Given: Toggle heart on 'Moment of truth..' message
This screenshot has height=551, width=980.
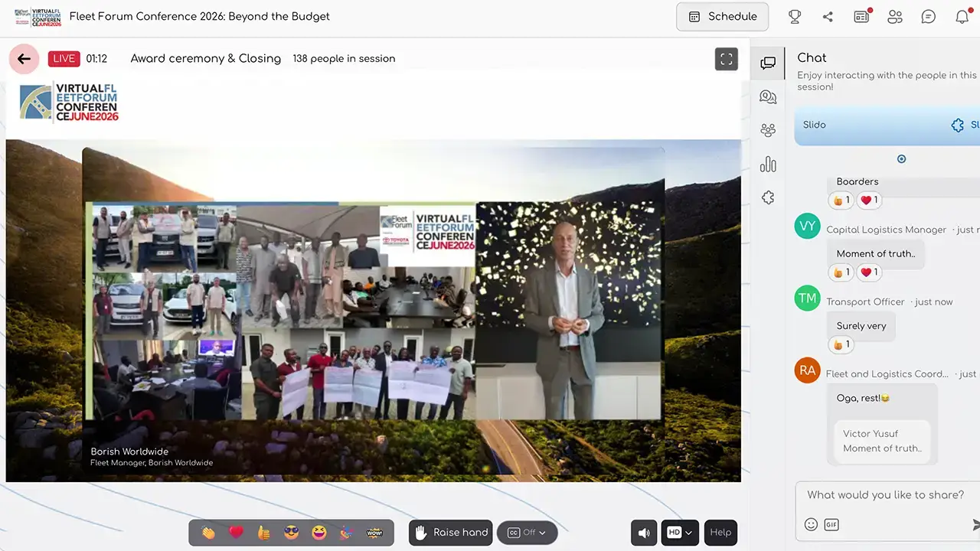Looking at the screenshot, I should [x=871, y=272].
